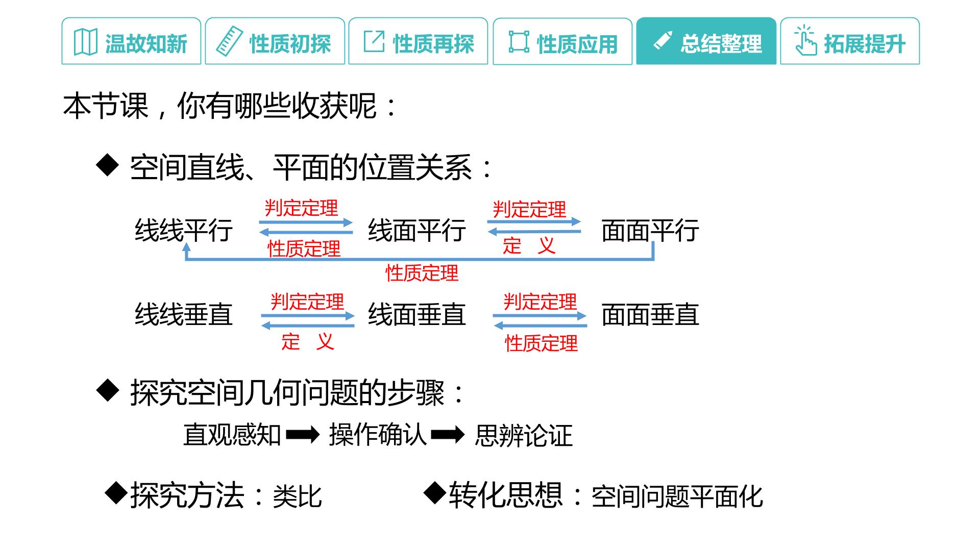The image size is (980, 551).
Task: Switch to the 拓展提升 tab
Action: point(850,41)
